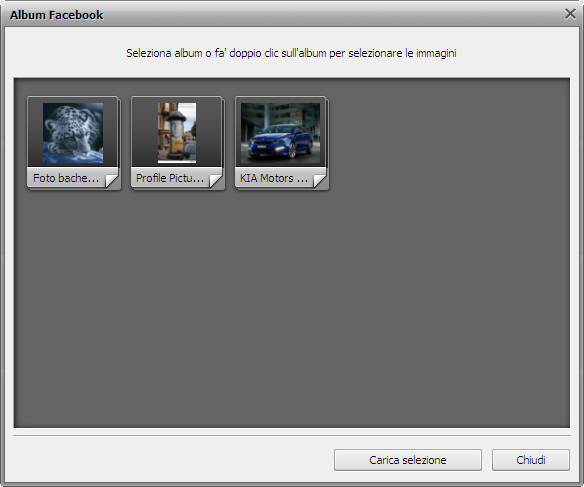The image size is (584, 487).
Task: Click the Chiudi button
Action: coord(531,460)
